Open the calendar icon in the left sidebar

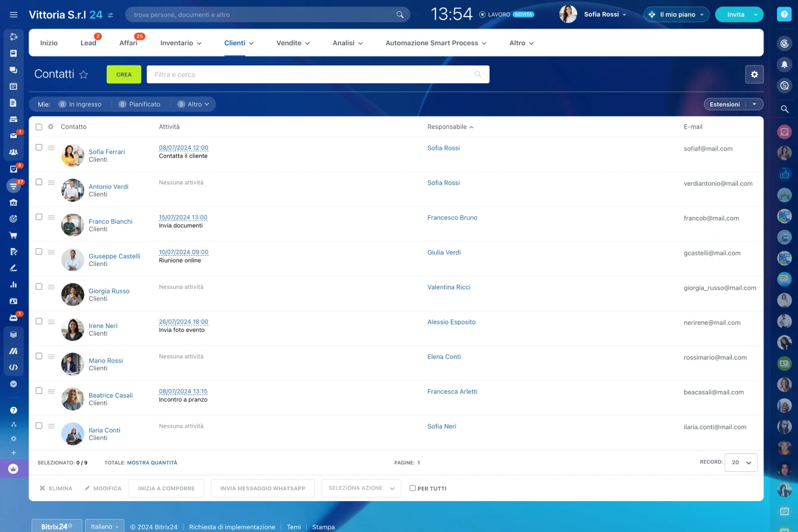pos(13,86)
